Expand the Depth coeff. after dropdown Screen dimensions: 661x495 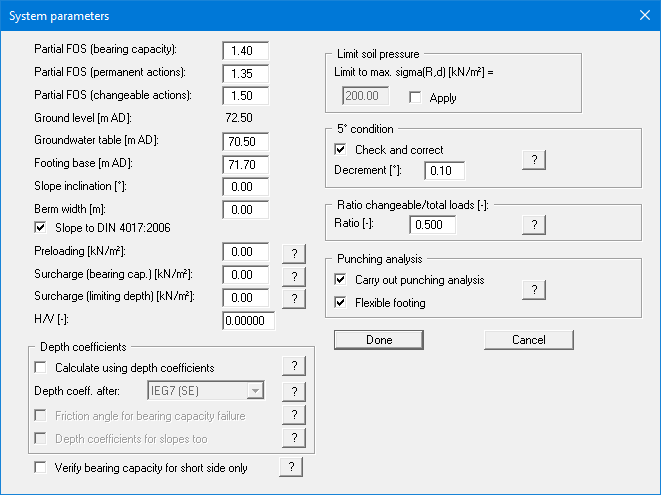point(256,391)
